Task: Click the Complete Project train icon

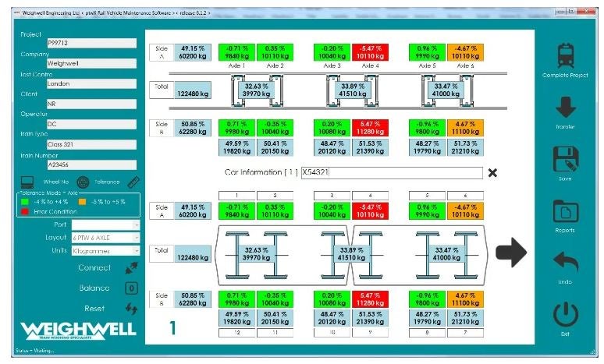Action: click(567, 55)
